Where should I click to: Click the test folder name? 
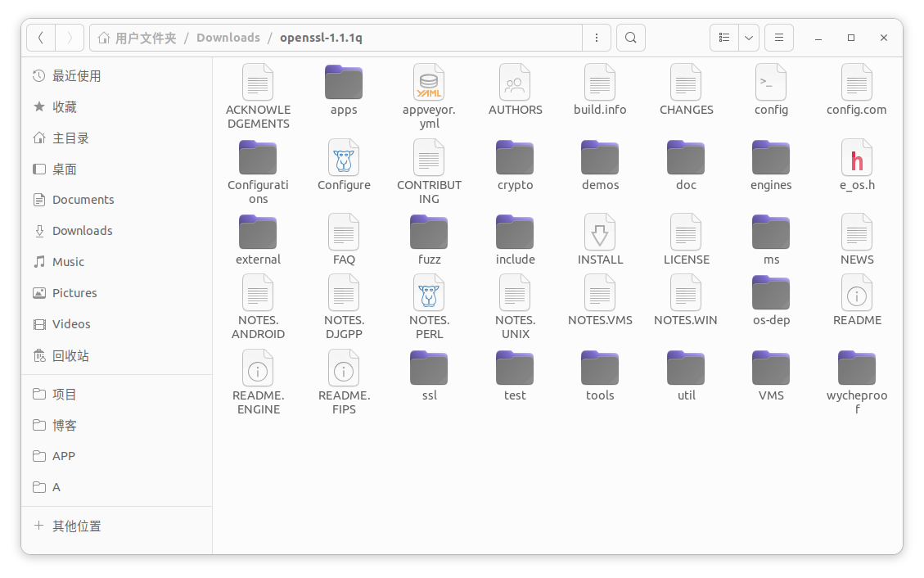515,395
